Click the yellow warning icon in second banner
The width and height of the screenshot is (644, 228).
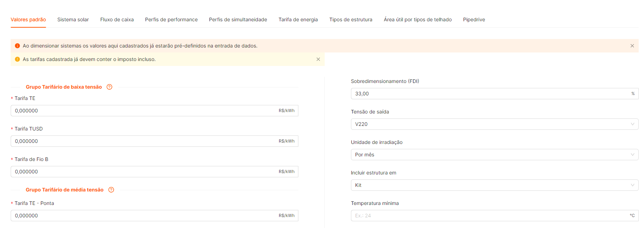click(x=17, y=59)
